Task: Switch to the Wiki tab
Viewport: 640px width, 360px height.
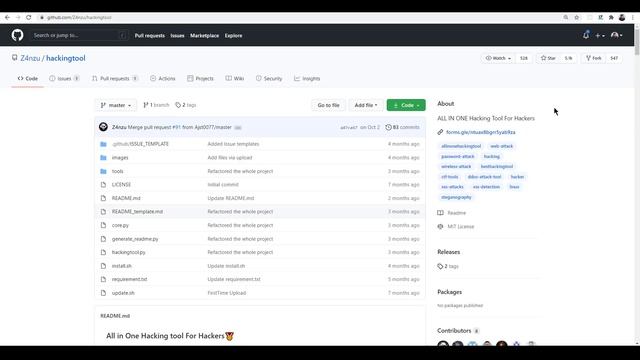Action: pyautogui.click(x=235, y=78)
